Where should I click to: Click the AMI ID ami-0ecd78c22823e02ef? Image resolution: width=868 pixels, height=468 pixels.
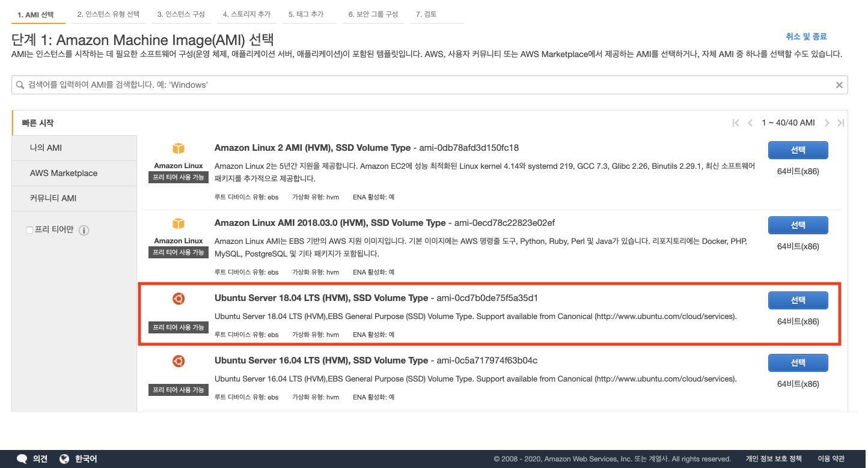[x=504, y=223]
